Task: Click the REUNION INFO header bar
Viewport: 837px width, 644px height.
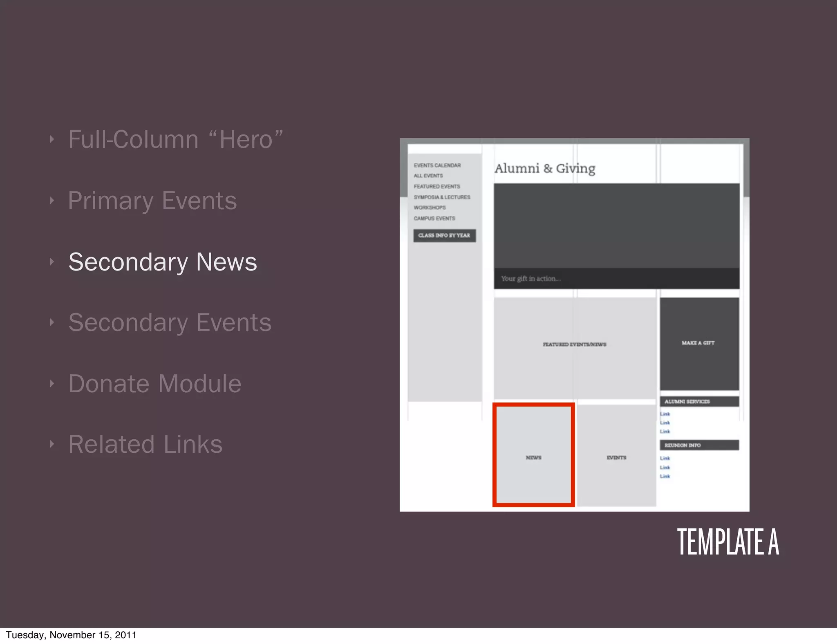Action: [x=699, y=445]
